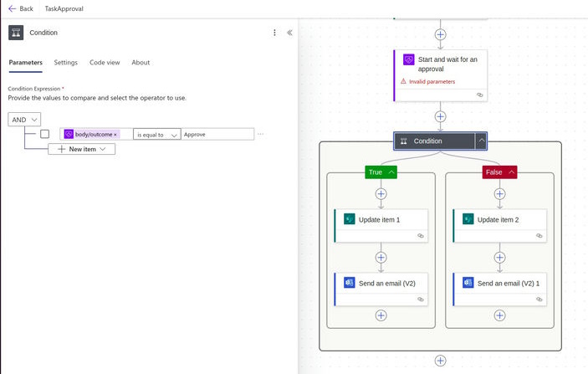Collapse the Condition node chevron
The height and width of the screenshot is (374, 588).
481,141
